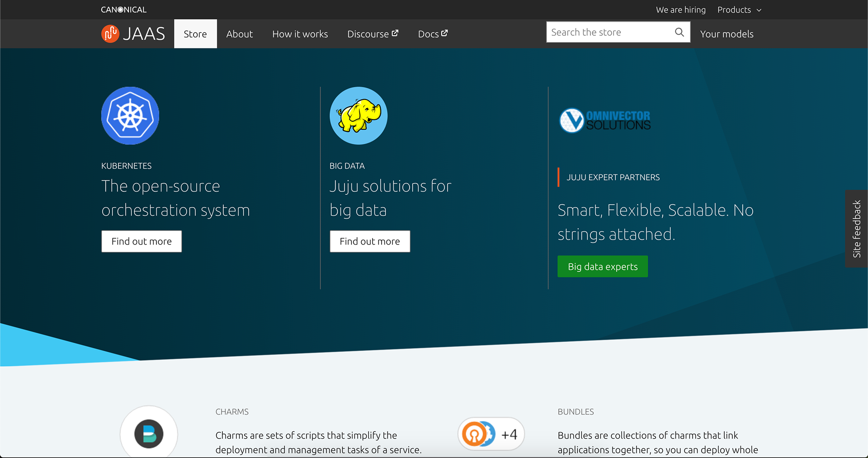The height and width of the screenshot is (458, 868).
Task: Click the Charms round B icon
Action: click(149, 434)
